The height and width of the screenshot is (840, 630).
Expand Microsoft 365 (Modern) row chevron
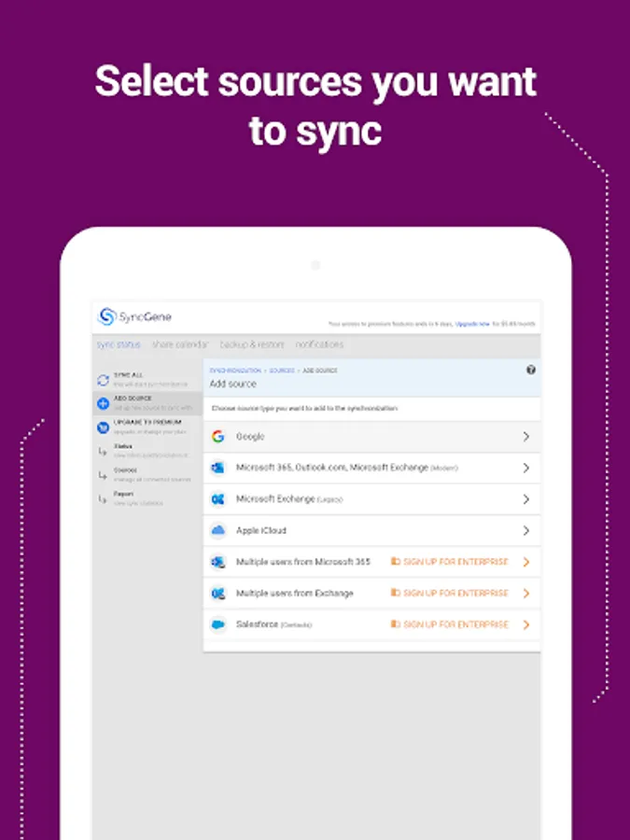[x=526, y=468]
